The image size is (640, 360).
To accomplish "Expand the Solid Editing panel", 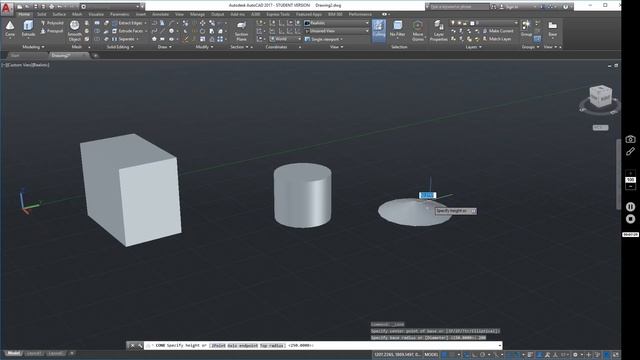I will (x=120, y=47).
